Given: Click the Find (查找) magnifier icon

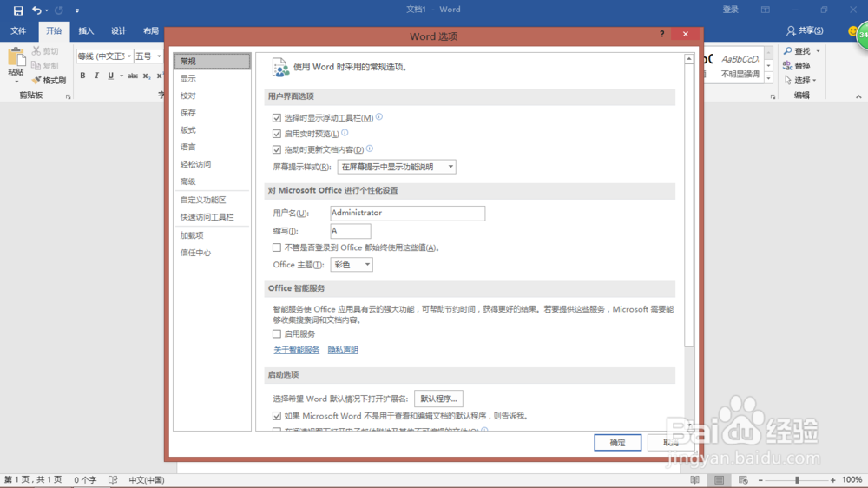Looking at the screenshot, I should 787,51.
